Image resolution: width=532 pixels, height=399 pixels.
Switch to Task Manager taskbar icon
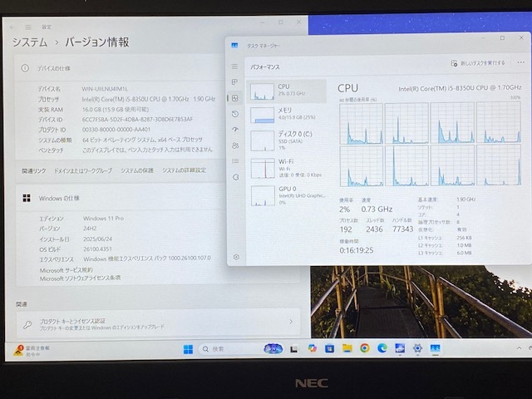436,348
